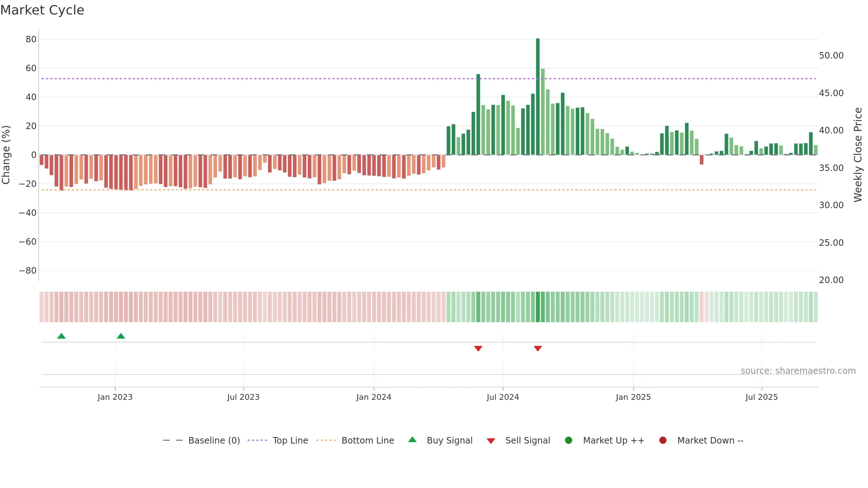868x488 pixels.
Task: Click the purple dotted Top Line legend sample
Action: [257, 440]
